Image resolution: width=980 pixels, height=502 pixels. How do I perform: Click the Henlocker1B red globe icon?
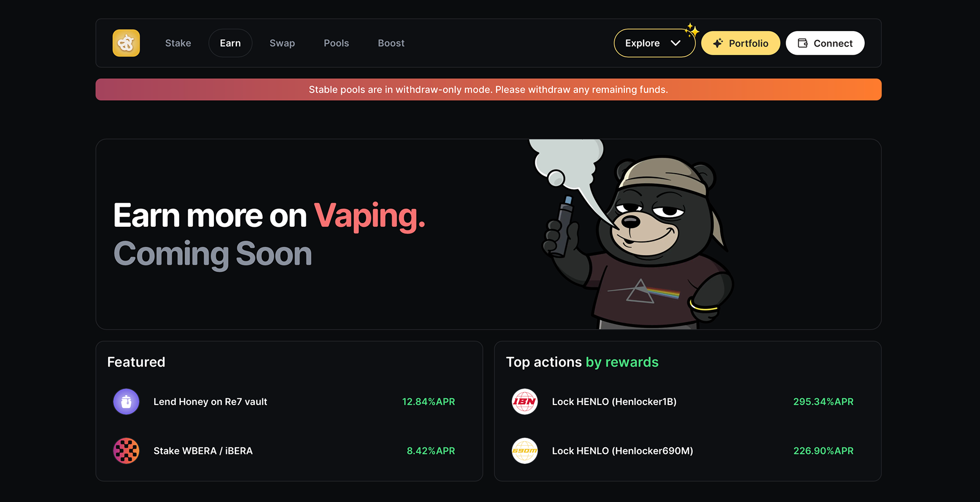525,401
